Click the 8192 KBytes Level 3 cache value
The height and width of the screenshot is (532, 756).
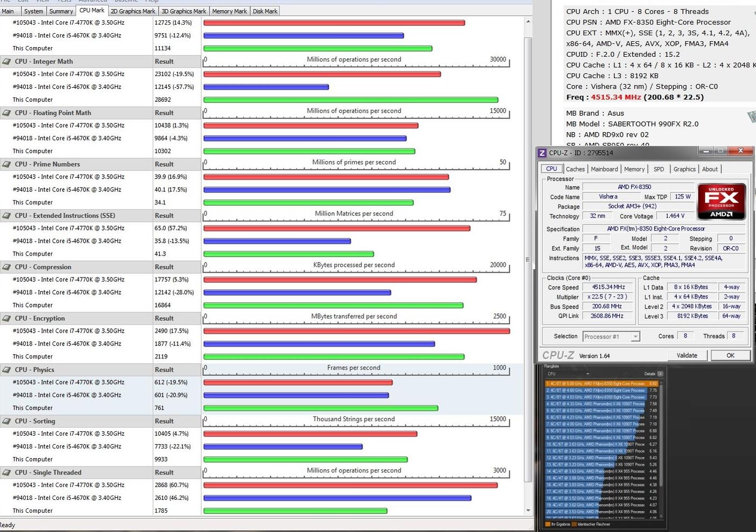tap(692, 317)
